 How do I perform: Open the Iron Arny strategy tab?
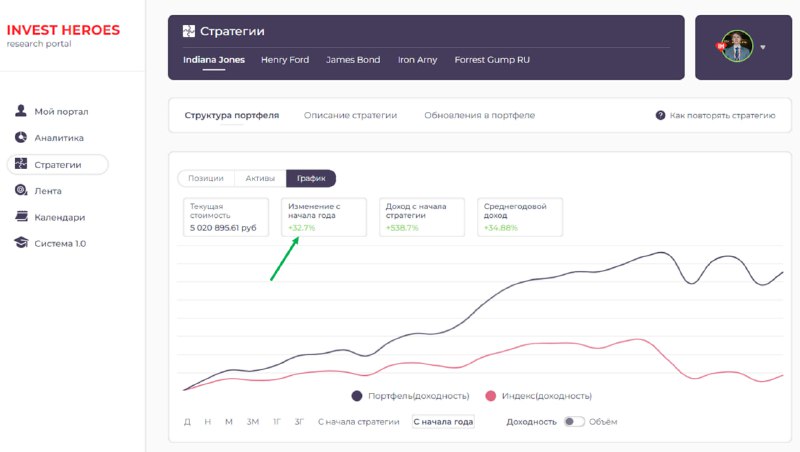[417, 60]
